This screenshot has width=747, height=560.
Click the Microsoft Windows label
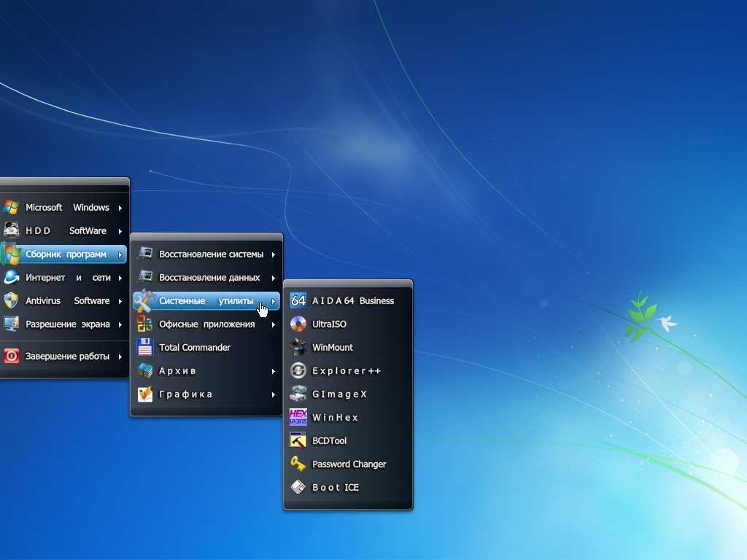(67, 208)
